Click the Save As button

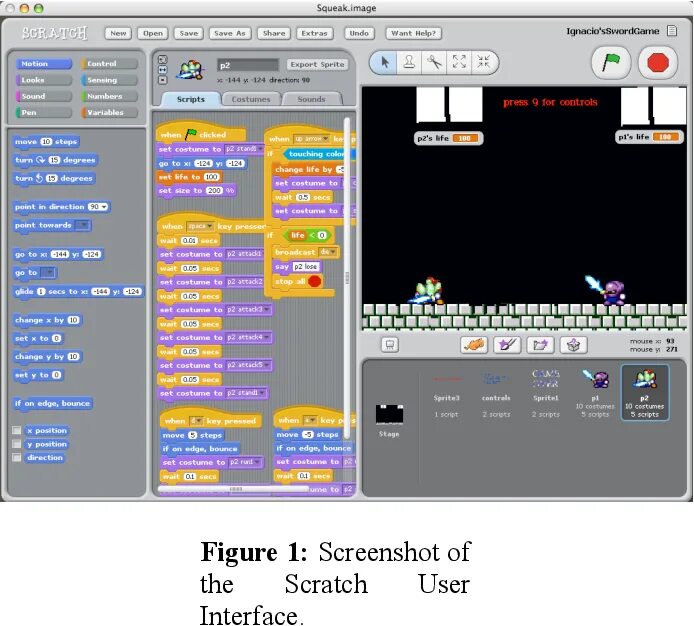(230, 33)
